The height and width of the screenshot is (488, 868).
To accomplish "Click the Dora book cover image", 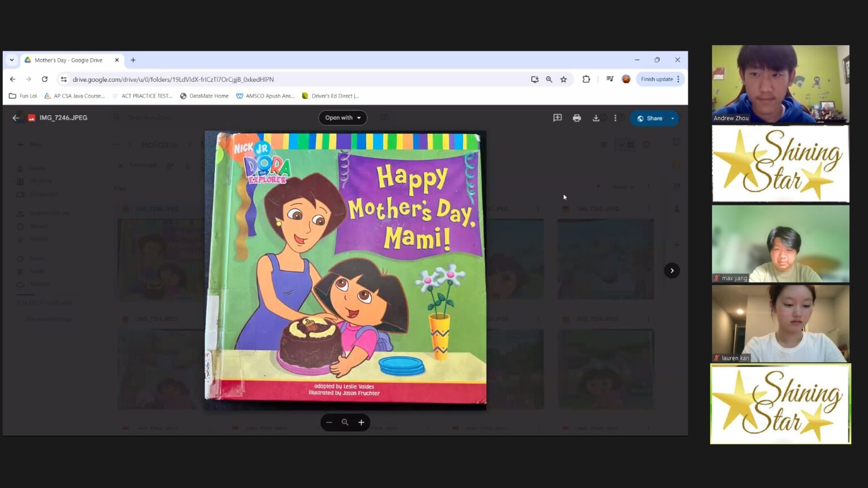I will 345,269.
